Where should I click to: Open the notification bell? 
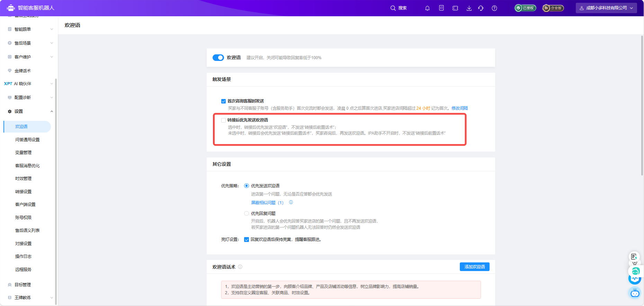tap(427, 8)
